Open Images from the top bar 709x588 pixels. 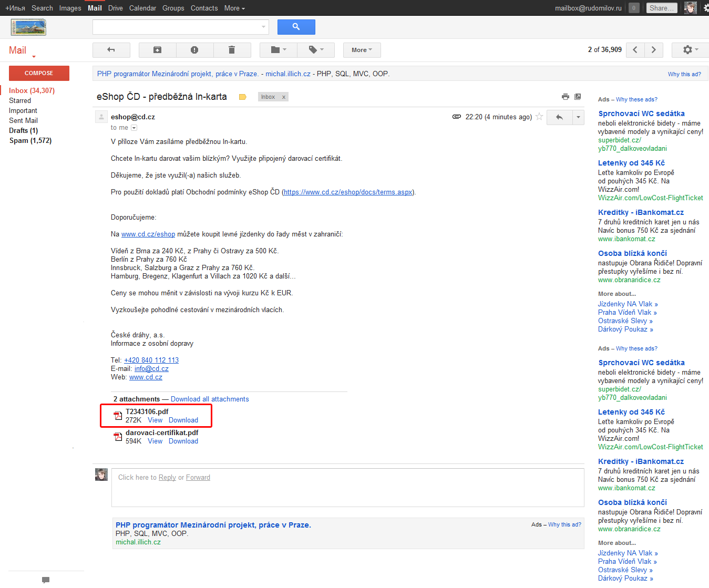(70, 8)
